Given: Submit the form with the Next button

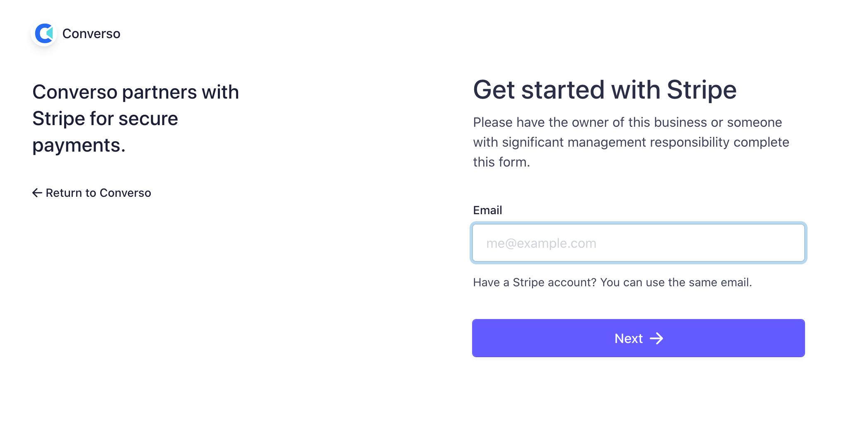Looking at the screenshot, I should 639,338.
